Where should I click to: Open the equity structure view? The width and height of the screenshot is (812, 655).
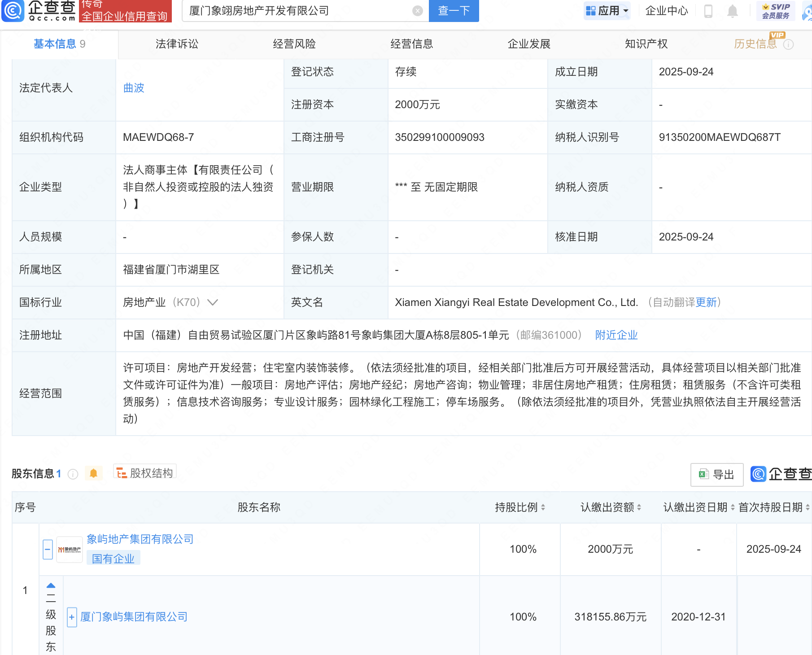(x=145, y=473)
